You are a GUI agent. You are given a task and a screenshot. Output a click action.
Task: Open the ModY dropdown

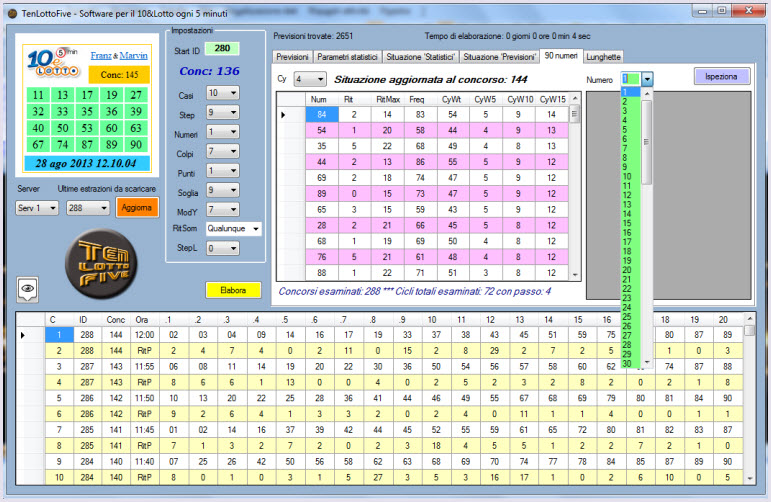point(223,210)
